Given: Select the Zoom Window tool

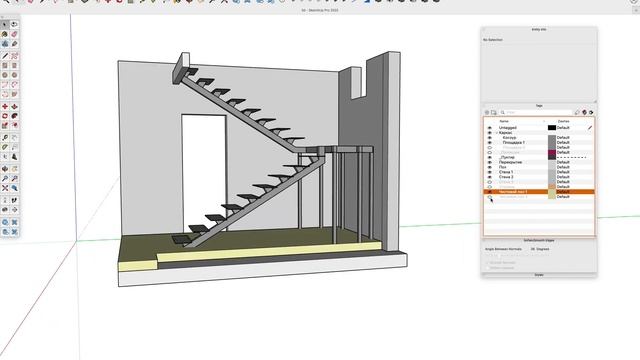Looking at the screenshot, I should click(x=14, y=178).
